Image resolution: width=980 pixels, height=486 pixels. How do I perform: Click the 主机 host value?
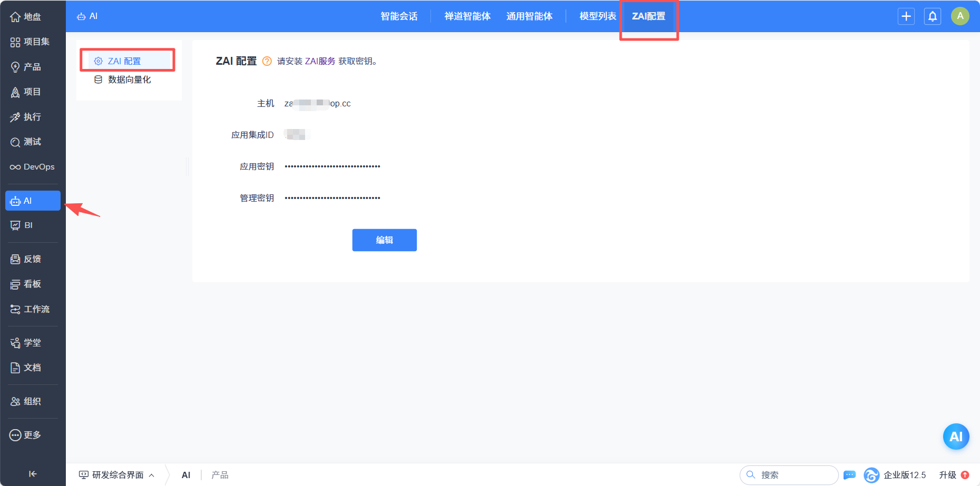coord(318,103)
